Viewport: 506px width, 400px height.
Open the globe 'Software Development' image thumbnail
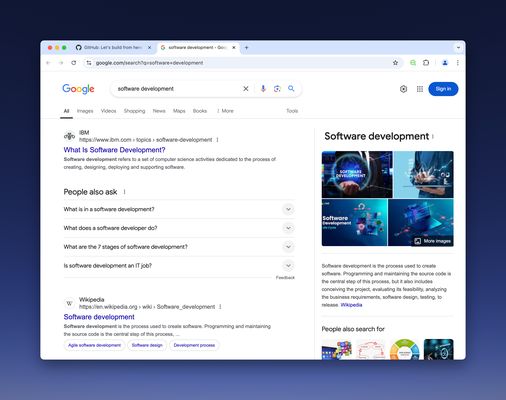[x=357, y=174]
